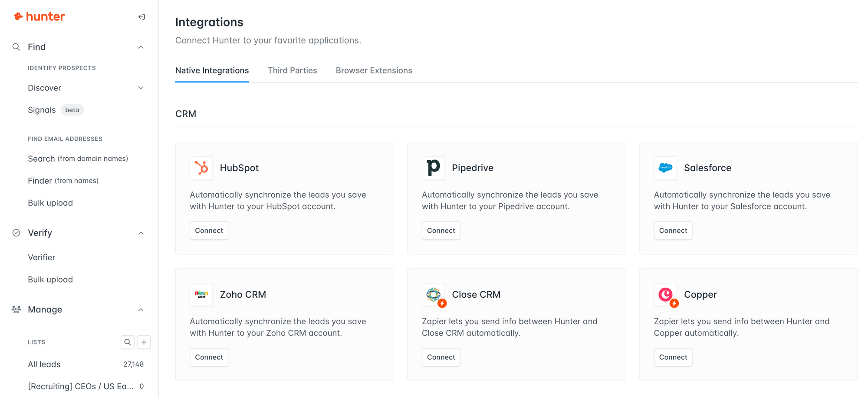Click the Hunter logo
This screenshot has height=398, width=868.
[x=39, y=17]
